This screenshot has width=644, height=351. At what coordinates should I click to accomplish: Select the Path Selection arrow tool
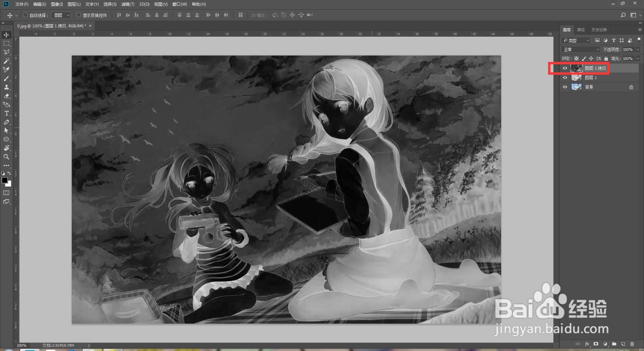pyautogui.click(x=6, y=131)
